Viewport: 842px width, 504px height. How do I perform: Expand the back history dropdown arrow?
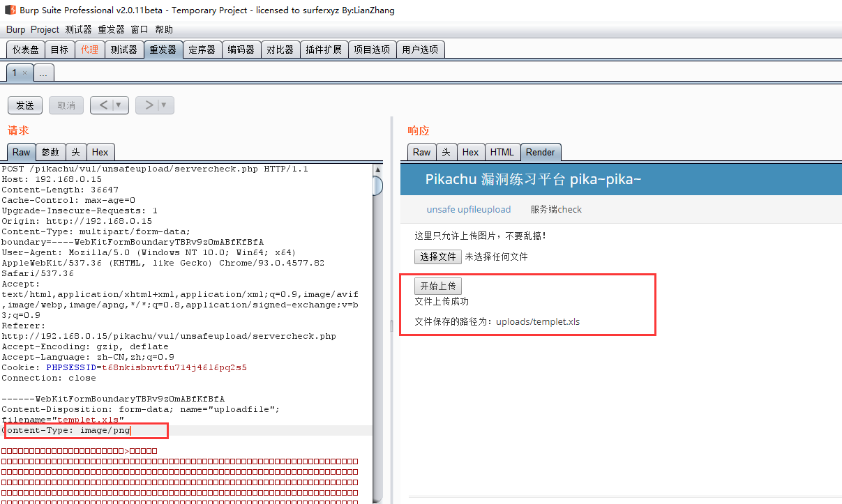pyautogui.click(x=119, y=105)
